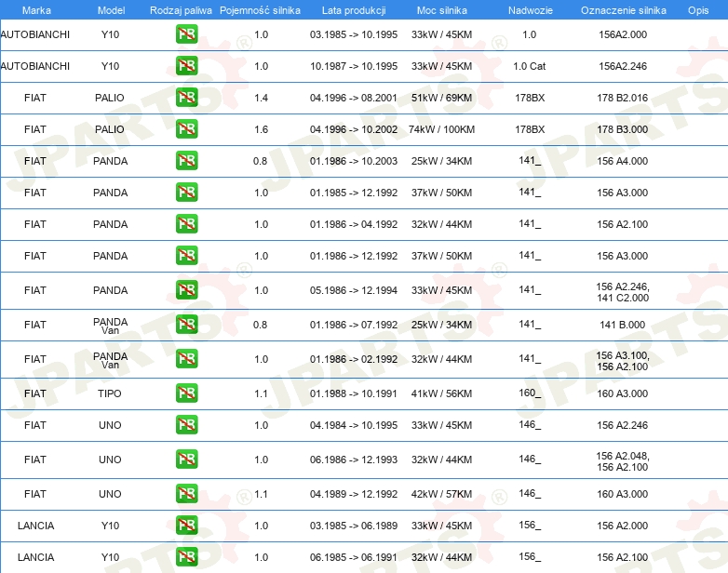Click the fuel icon in the Panda 04.1992 row

click(186, 223)
